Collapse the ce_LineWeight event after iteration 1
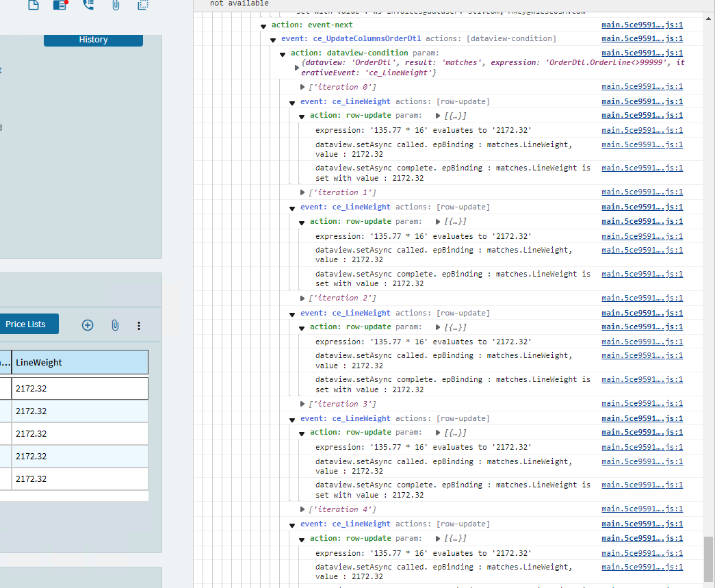Image resolution: width=715 pixels, height=588 pixels. pyautogui.click(x=292, y=208)
